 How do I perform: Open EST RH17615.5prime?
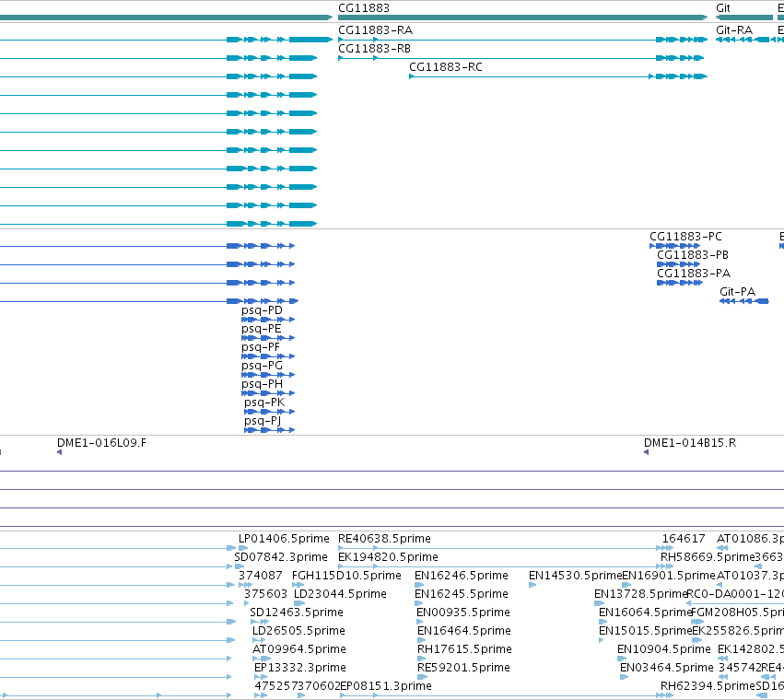tap(464, 649)
